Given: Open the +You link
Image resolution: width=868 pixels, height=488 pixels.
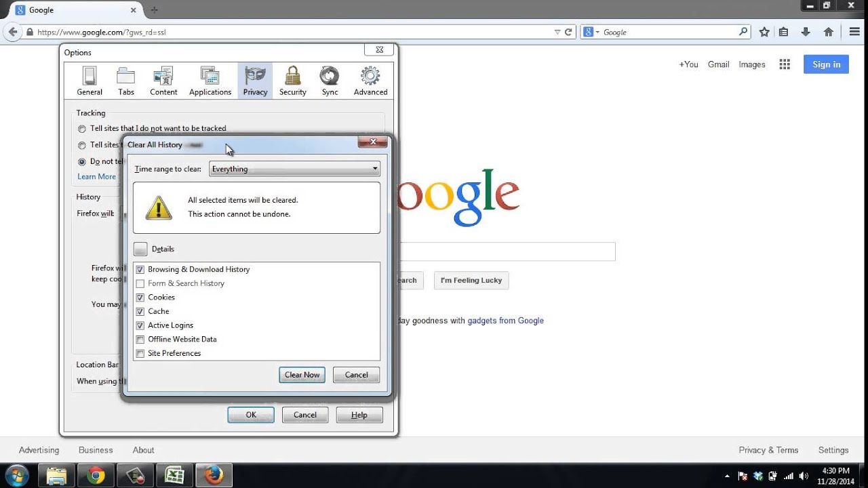Looking at the screenshot, I should (x=688, y=64).
